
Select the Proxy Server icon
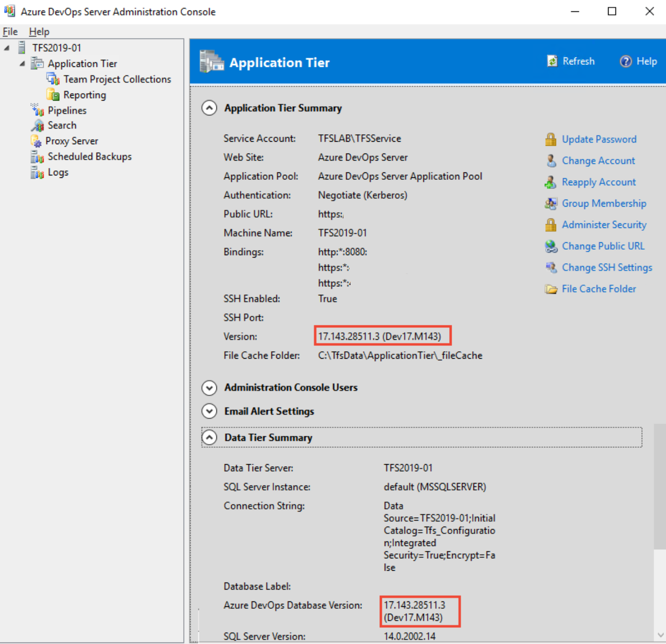[x=36, y=141]
